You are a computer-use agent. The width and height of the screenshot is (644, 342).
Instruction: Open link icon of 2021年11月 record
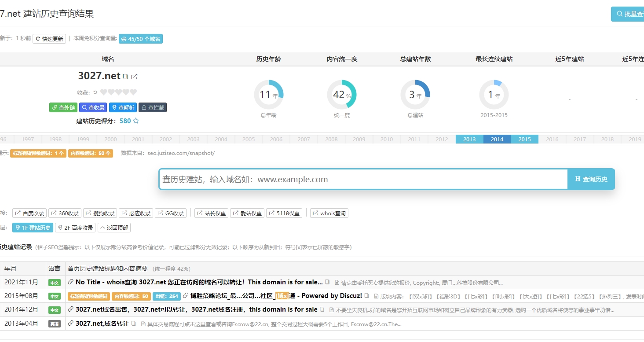[x=70, y=282]
